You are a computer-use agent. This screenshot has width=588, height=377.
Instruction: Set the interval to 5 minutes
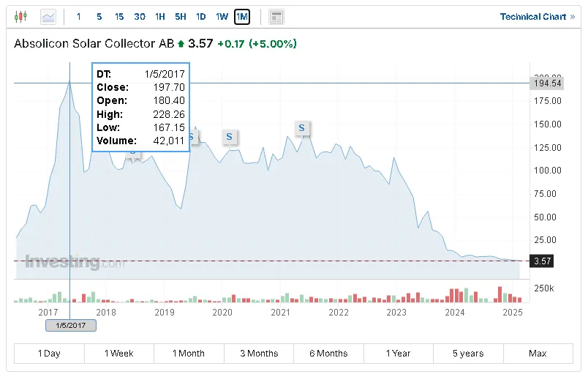(x=99, y=17)
